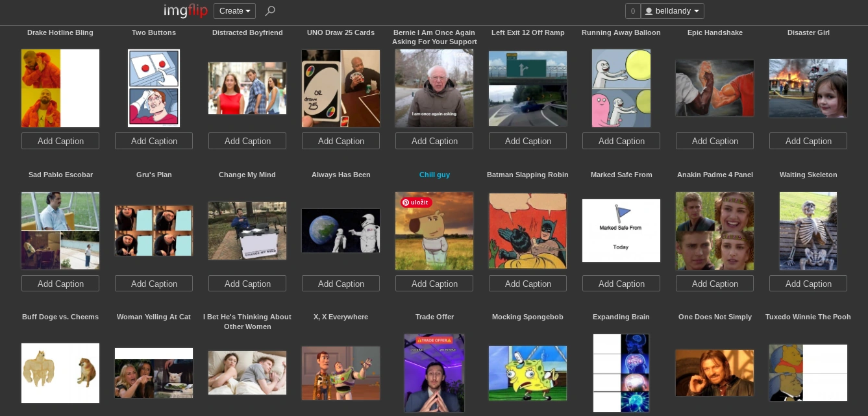
Task: Add Caption to Chill guy
Action: 434,284
